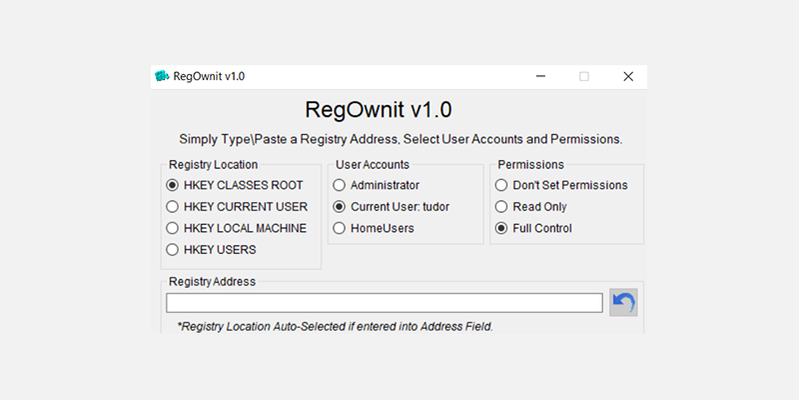Pick the HKEY USERS radio button

[x=173, y=250]
